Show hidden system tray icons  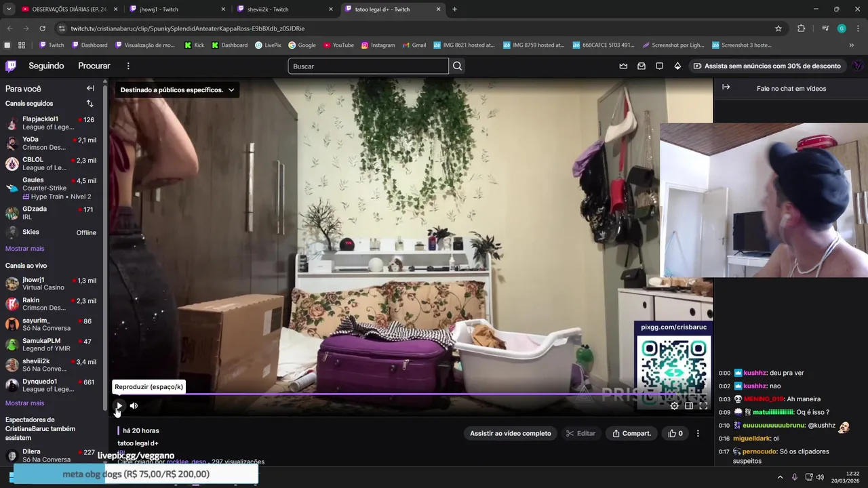(x=780, y=477)
